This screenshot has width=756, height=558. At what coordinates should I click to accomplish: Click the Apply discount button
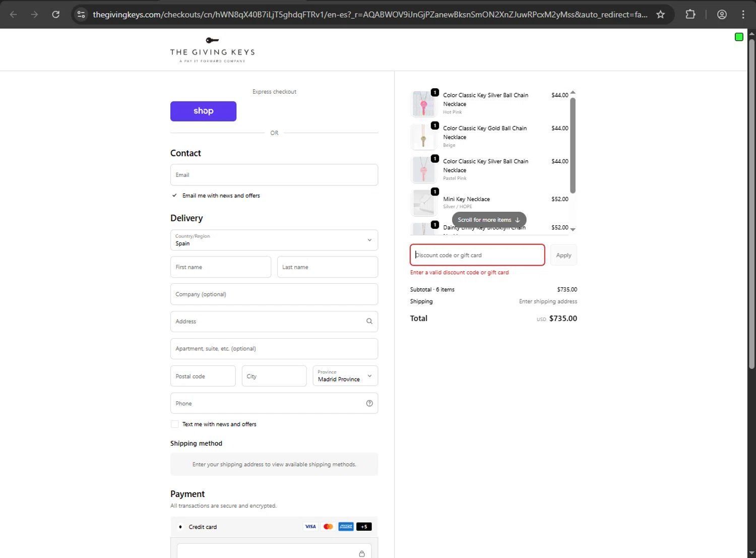[x=563, y=255]
